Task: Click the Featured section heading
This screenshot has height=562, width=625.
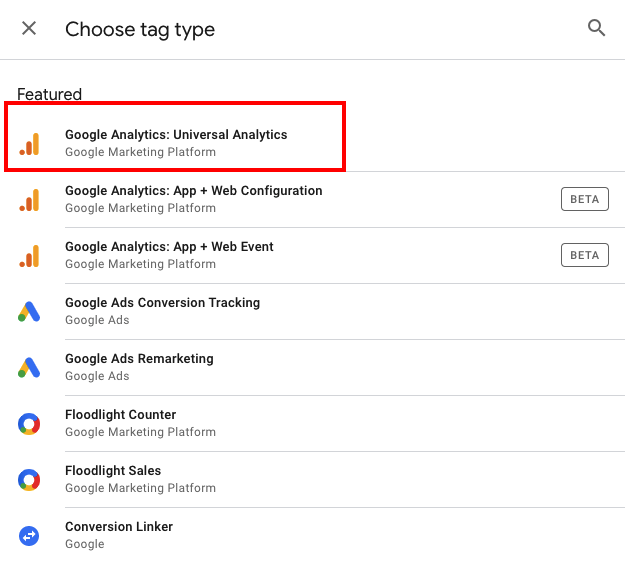Action: [49, 94]
